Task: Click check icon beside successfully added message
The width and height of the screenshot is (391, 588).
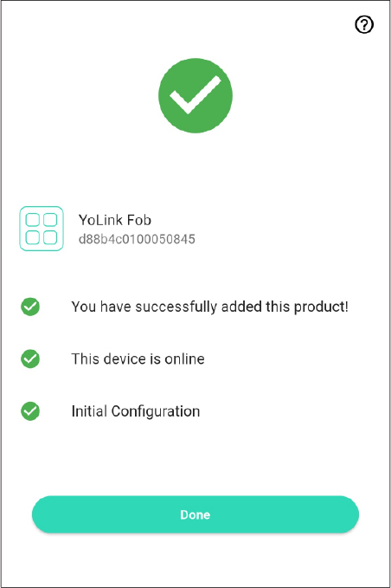Action: tap(30, 307)
